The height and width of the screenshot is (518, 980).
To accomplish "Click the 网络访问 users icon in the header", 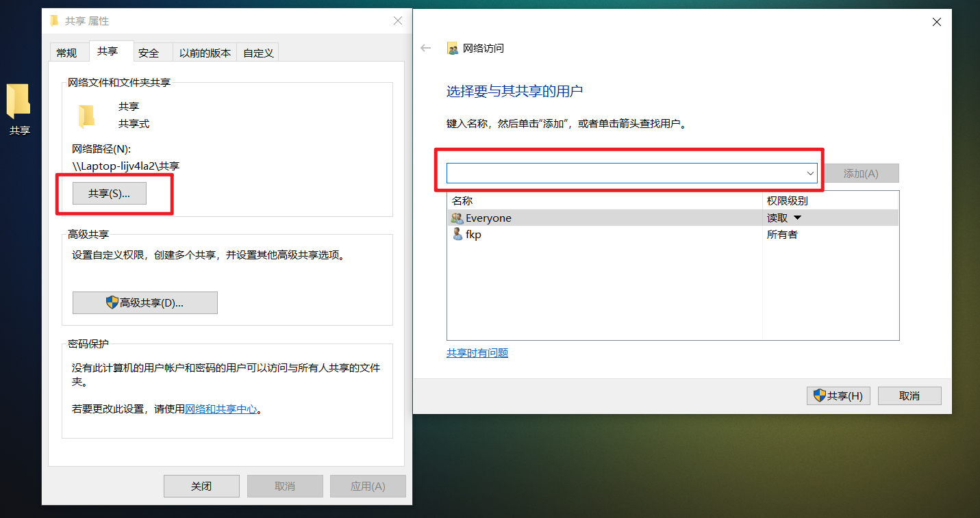I will [452, 49].
